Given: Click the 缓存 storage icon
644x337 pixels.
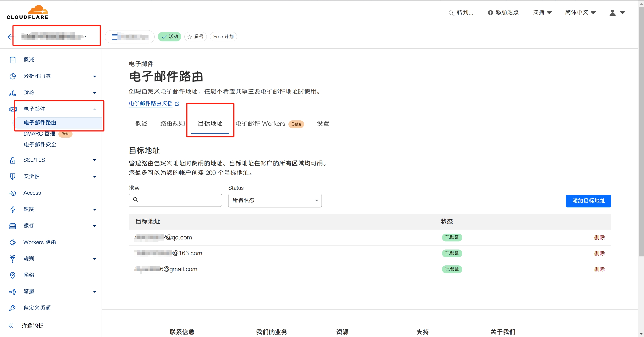Looking at the screenshot, I should point(13,226).
